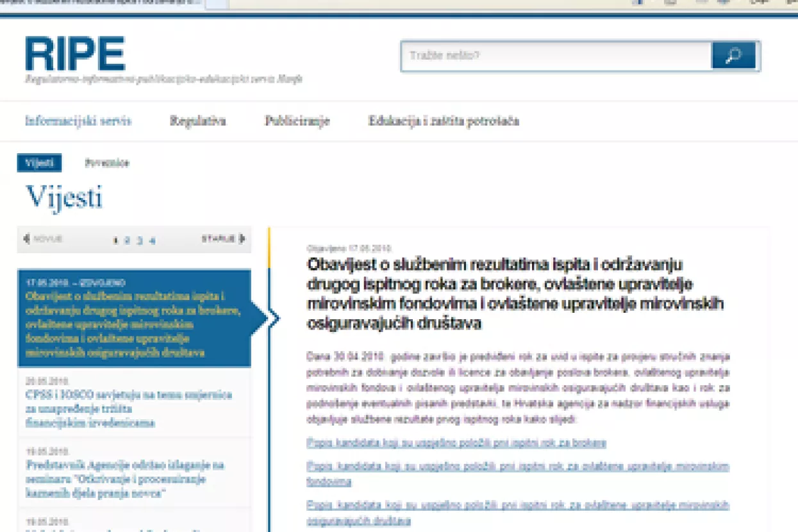Select highlighted news item dated 17.05.2010
Image resolution: width=798 pixels, height=532 pixels.
click(134, 318)
